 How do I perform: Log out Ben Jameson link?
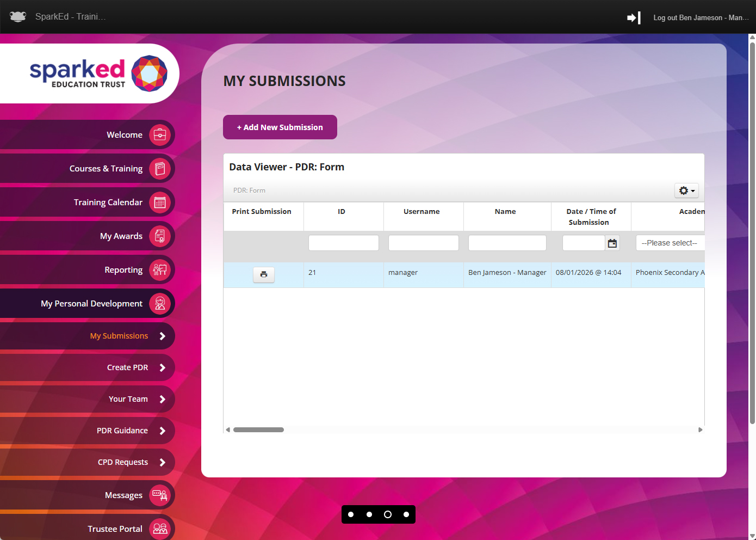701,17
